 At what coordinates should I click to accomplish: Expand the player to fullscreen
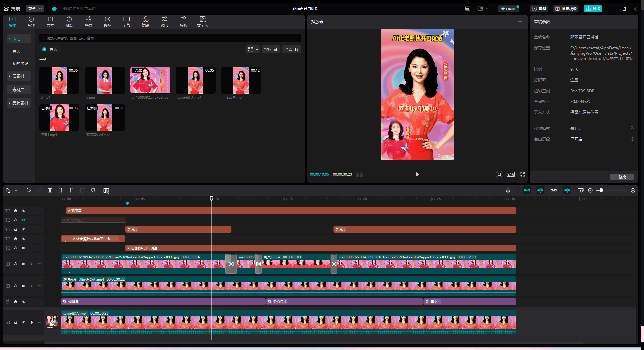(x=523, y=174)
